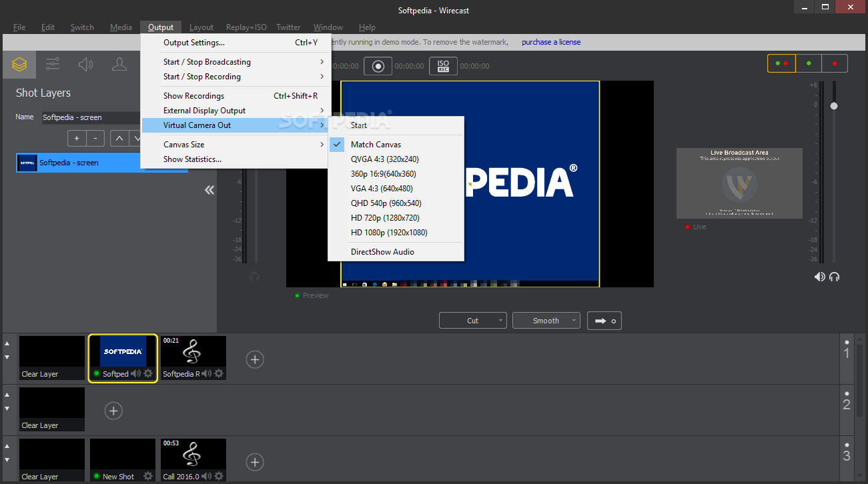Remove shot layer with minus button
The height and width of the screenshot is (484, 868).
95,139
